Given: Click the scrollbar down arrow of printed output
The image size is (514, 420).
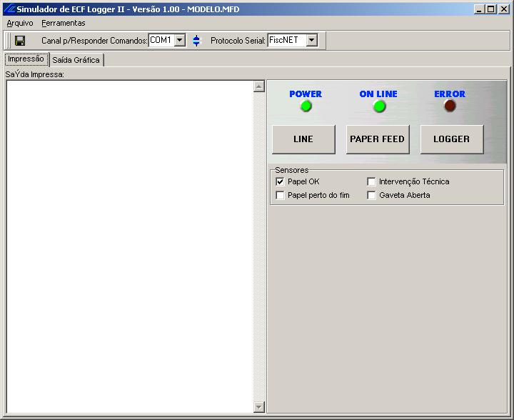Looking at the screenshot, I should [x=259, y=407].
